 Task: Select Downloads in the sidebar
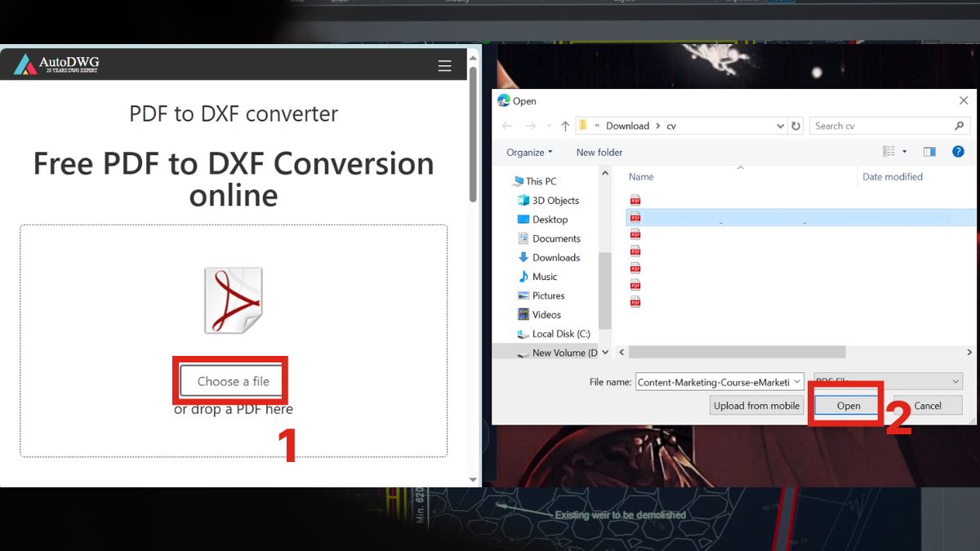(x=555, y=257)
